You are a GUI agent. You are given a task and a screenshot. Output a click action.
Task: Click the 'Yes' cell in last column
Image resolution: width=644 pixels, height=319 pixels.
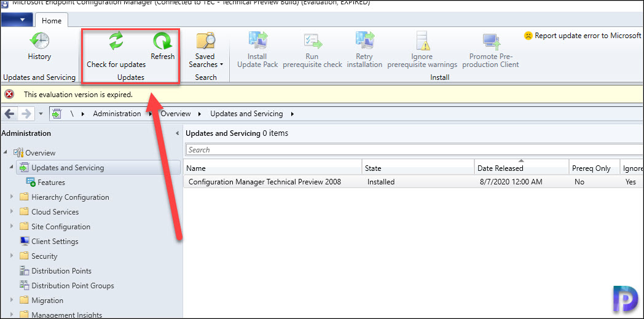[x=630, y=182]
